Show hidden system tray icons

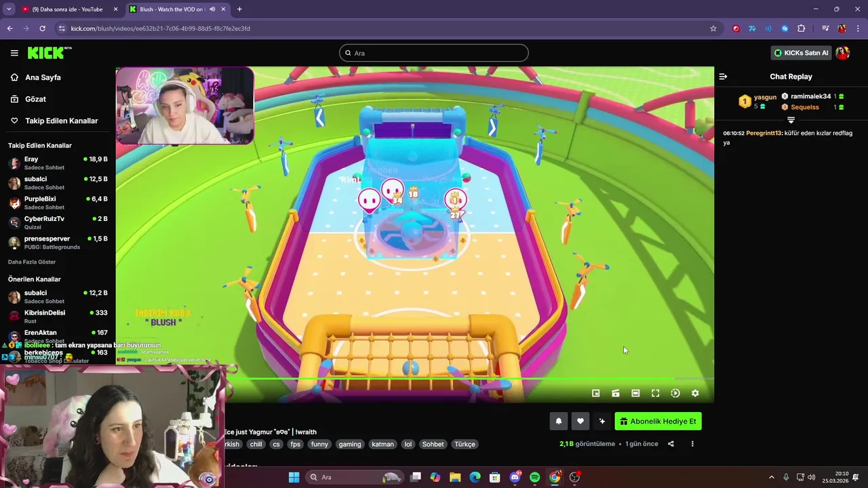(x=771, y=477)
